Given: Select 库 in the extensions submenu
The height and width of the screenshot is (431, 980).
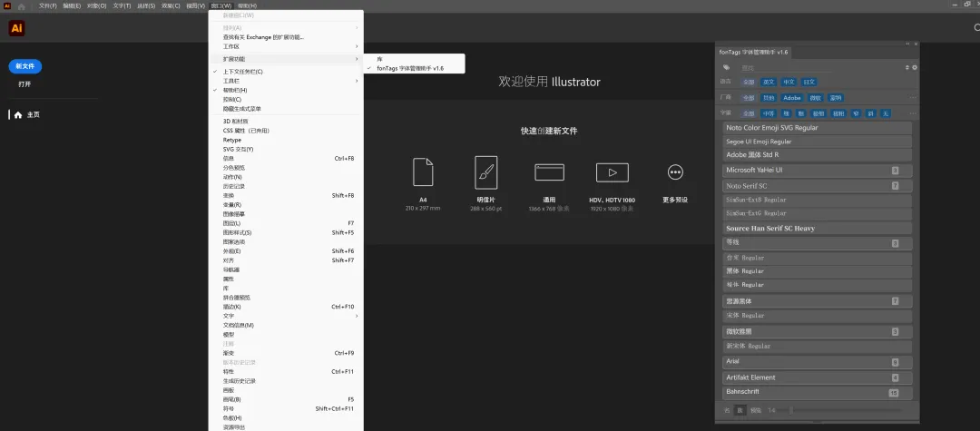Looking at the screenshot, I should (x=414, y=59).
